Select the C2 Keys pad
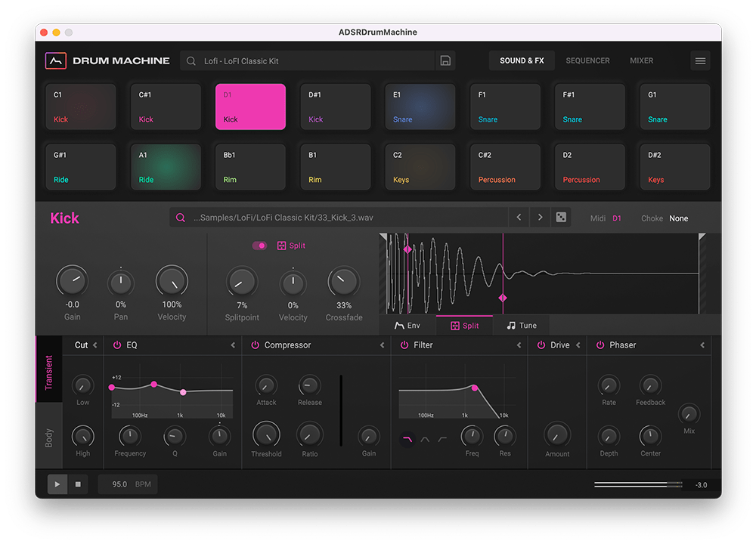The width and height of the screenshot is (756, 544). click(x=420, y=166)
